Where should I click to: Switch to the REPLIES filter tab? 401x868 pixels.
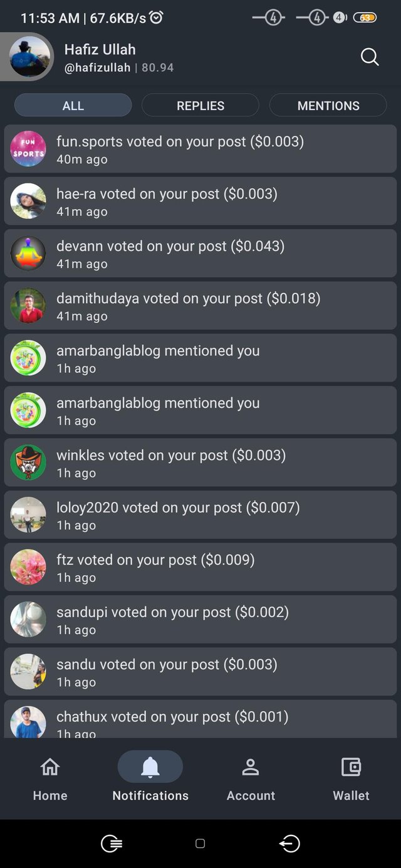[200, 105]
